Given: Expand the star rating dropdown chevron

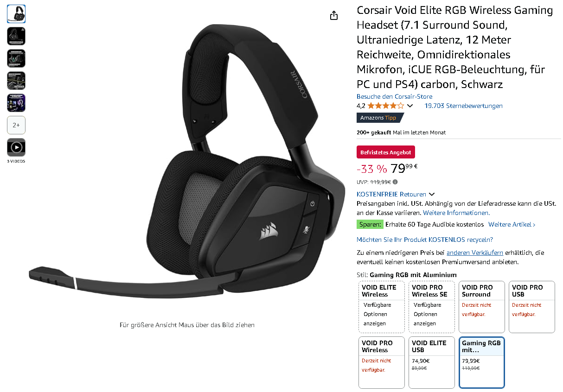Looking at the screenshot, I should click(x=410, y=106).
